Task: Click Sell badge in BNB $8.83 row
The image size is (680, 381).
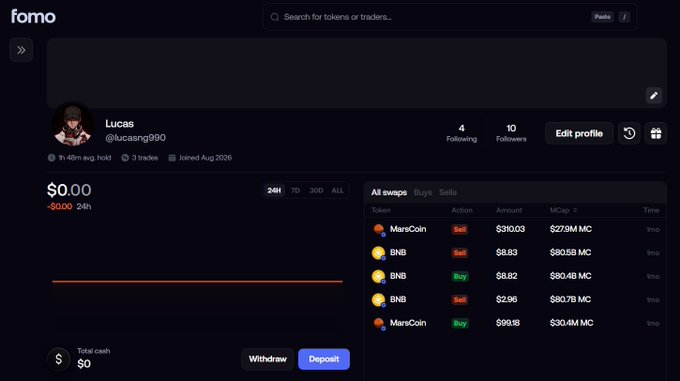Action: point(460,253)
